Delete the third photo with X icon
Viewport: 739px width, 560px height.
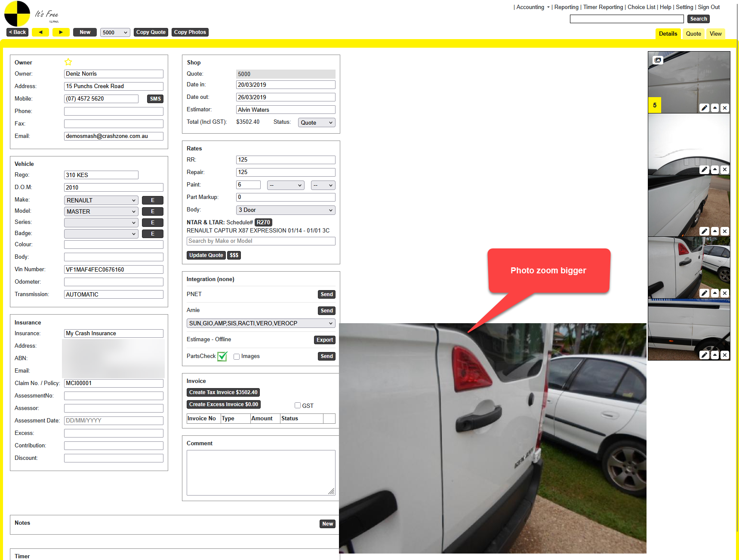(x=725, y=231)
